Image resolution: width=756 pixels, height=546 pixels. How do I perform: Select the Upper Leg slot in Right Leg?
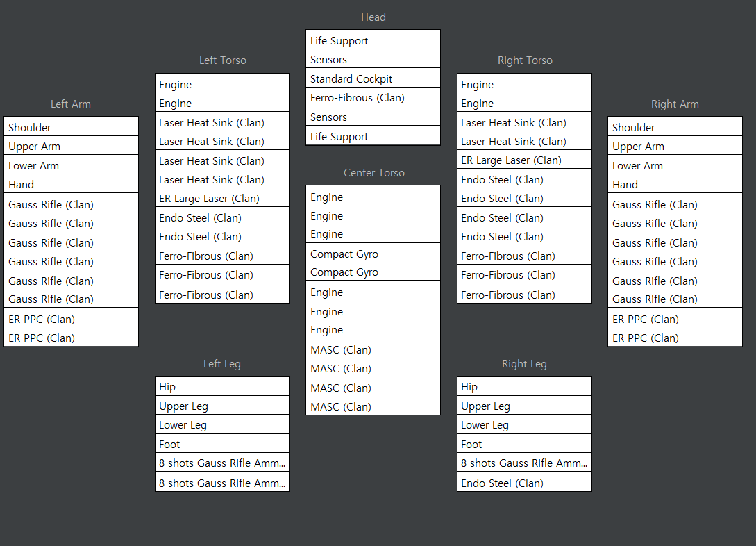(524, 406)
